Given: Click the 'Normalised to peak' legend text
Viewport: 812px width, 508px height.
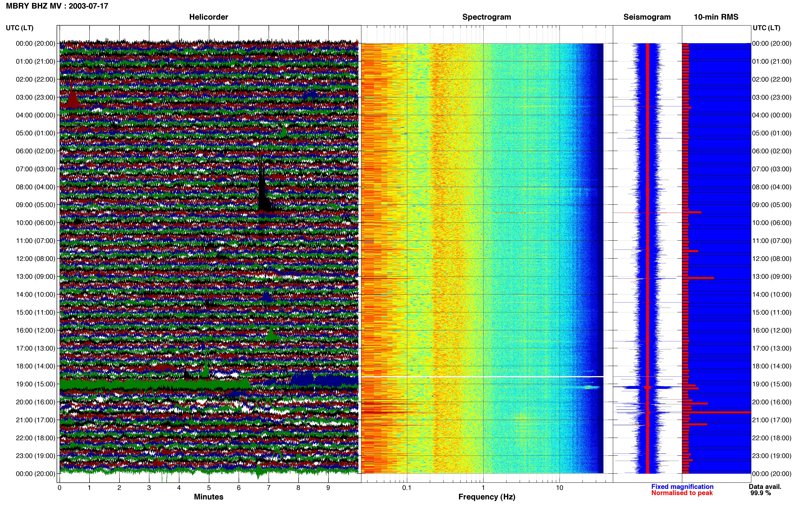Looking at the screenshot, I should [682, 493].
